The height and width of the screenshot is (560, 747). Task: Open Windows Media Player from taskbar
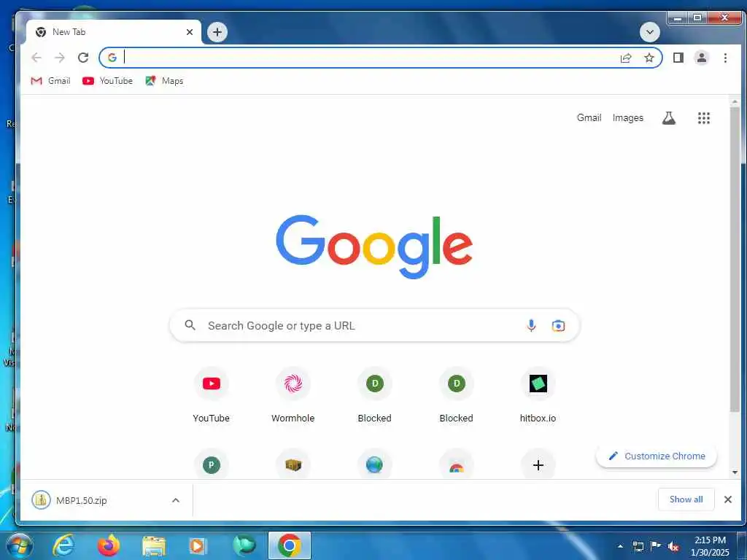coord(198,545)
